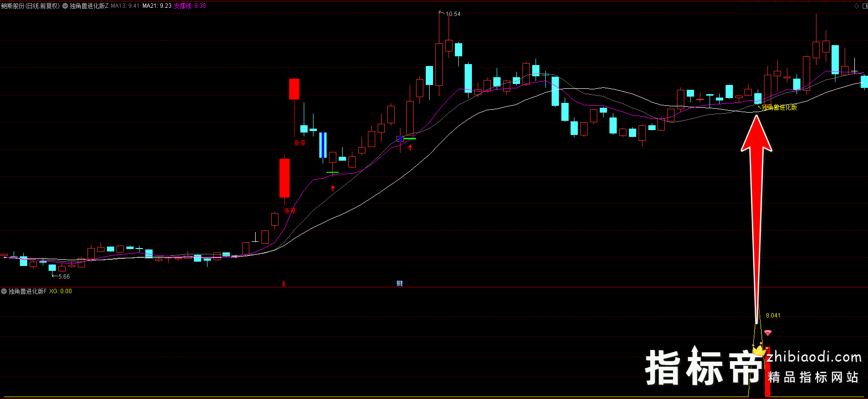Click the 5.66 low price label

(64, 277)
